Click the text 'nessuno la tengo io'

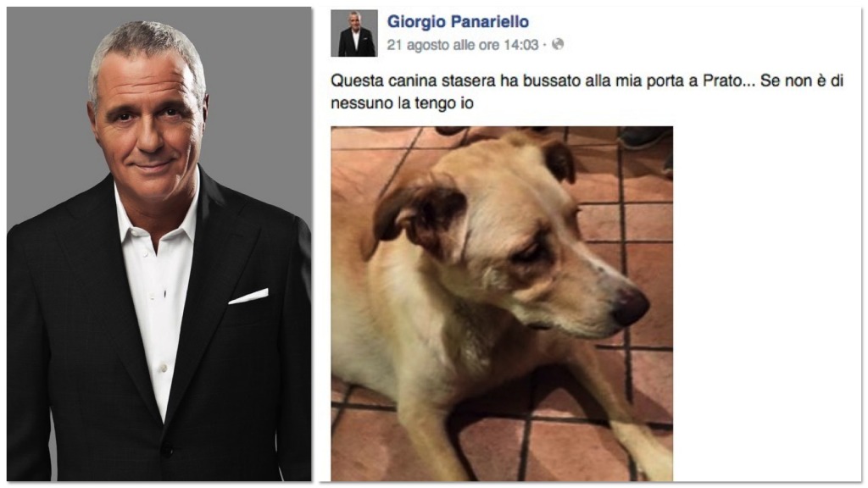[402, 103]
